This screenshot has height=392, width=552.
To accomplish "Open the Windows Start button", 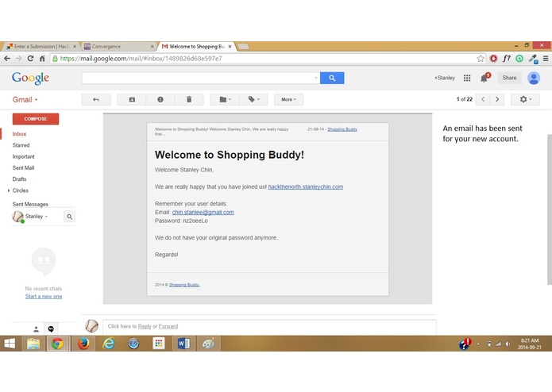I will [10, 344].
